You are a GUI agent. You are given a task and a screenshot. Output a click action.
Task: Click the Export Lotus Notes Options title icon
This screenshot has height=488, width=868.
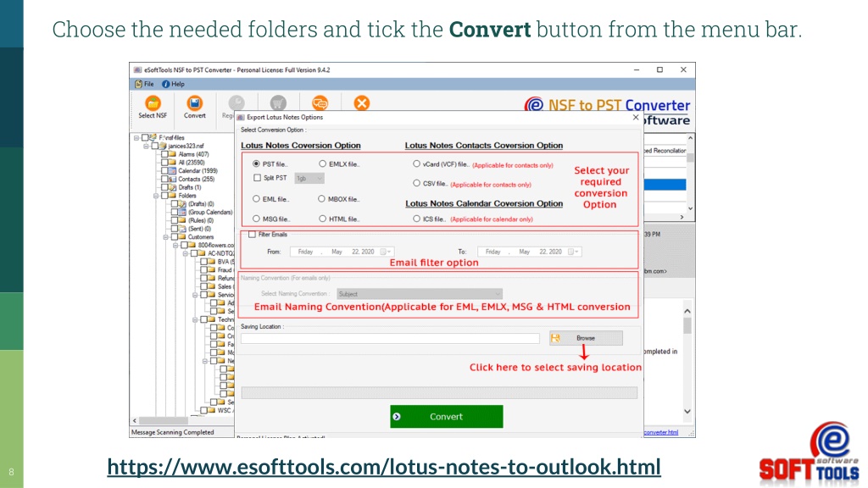[x=240, y=117]
